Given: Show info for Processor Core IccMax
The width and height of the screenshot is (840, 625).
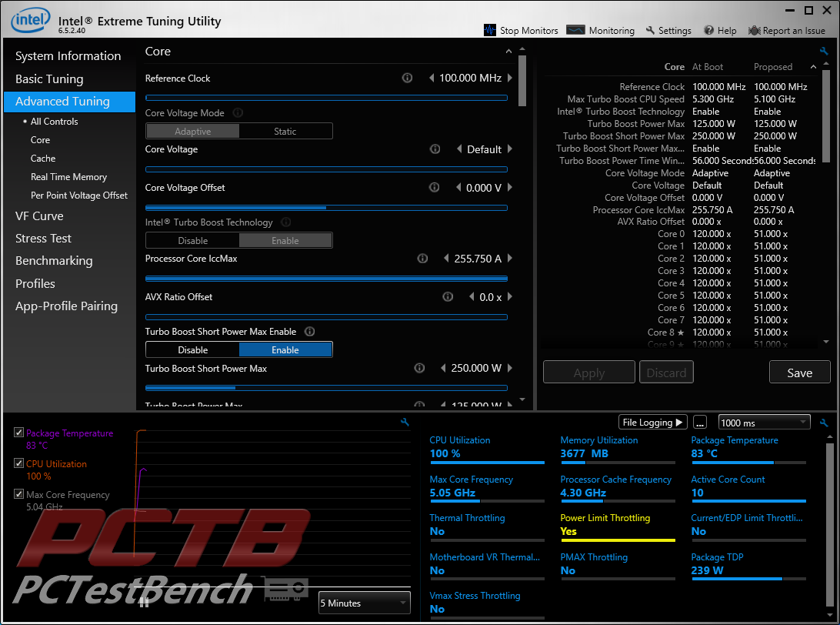Looking at the screenshot, I should tap(422, 259).
